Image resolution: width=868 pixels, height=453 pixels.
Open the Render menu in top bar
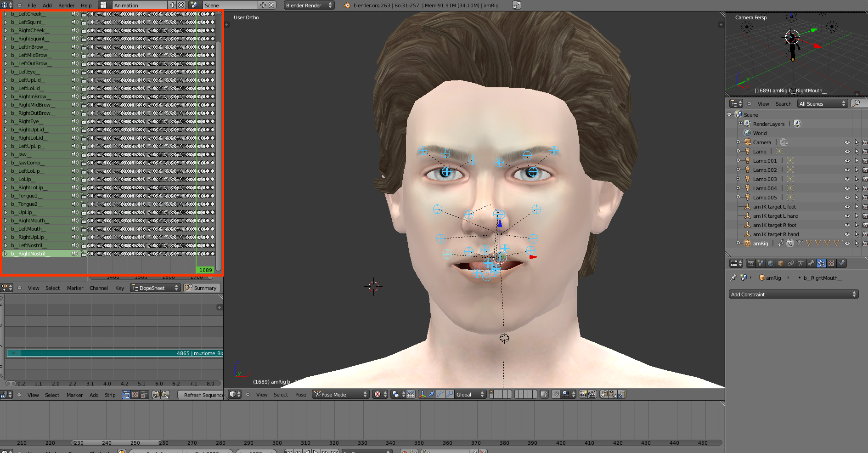tap(66, 6)
